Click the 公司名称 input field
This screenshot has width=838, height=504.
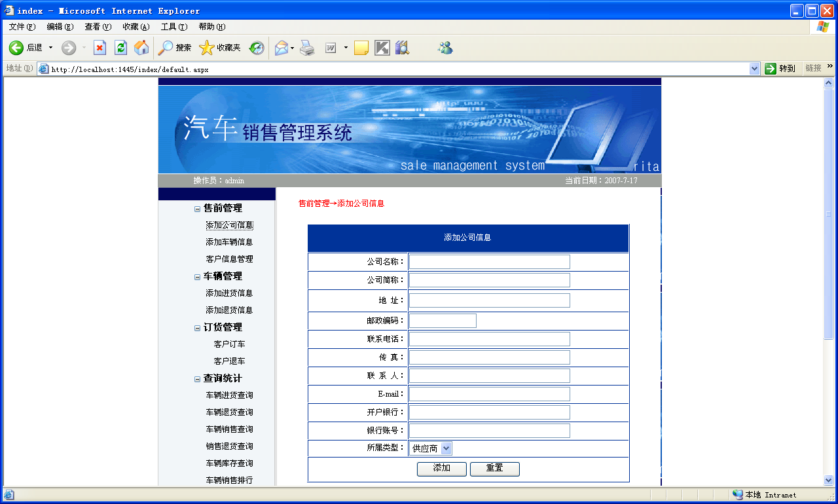[x=490, y=262]
